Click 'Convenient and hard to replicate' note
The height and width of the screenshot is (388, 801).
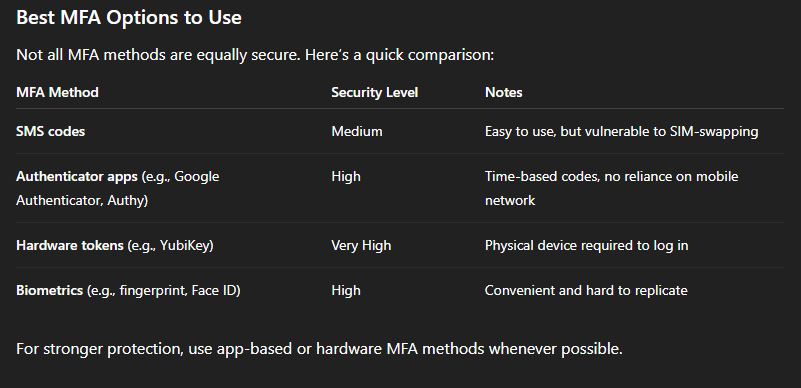(x=586, y=290)
